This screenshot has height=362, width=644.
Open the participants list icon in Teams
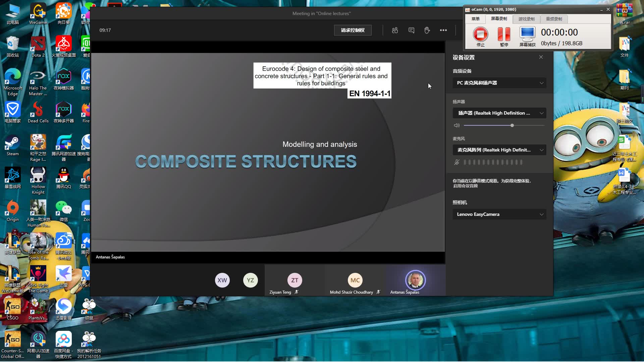395,30
